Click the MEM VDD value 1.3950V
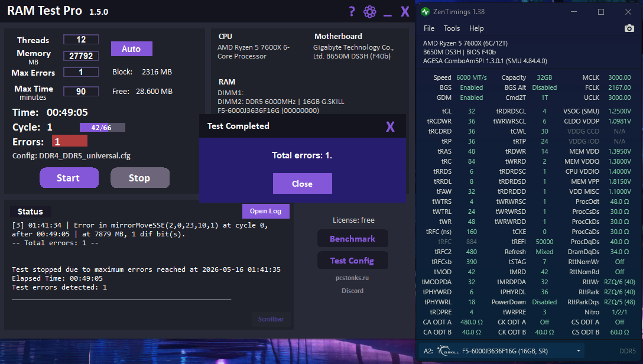643x364 pixels. (619, 151)
